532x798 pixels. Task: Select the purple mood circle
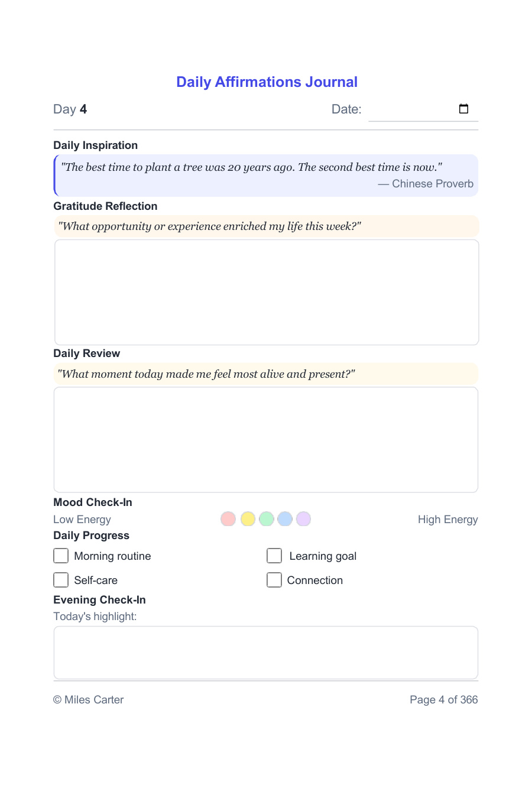(303, 519)
